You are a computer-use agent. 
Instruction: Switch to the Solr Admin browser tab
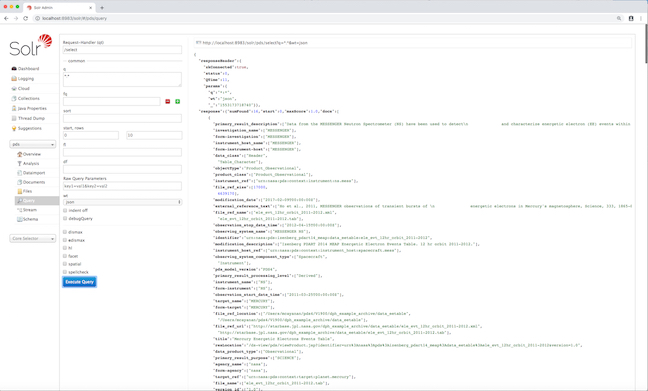(x=60, y=7)
